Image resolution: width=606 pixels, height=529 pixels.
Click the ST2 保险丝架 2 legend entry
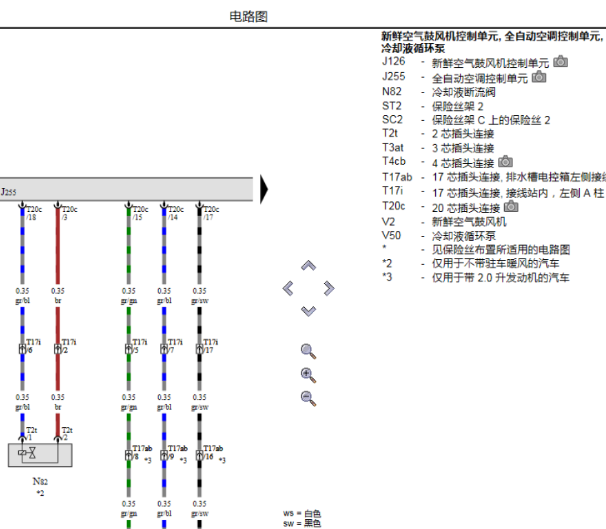pos(432,106)
